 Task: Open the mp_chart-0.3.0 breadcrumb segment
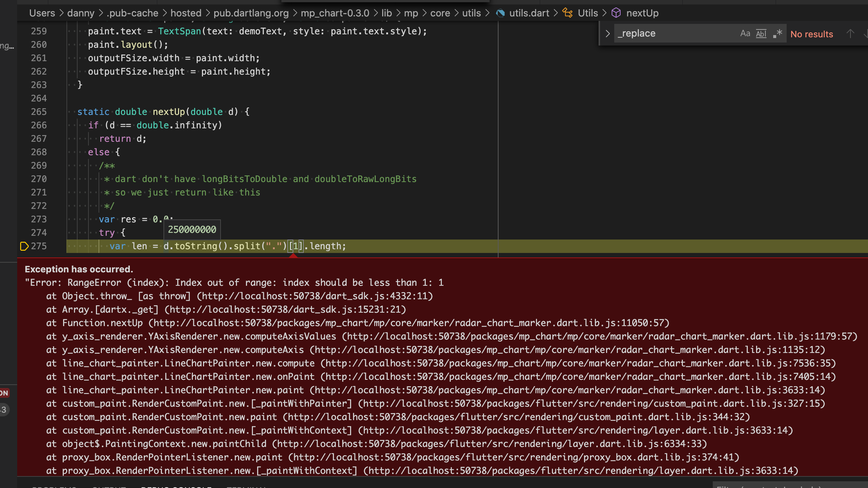(335, 13)
